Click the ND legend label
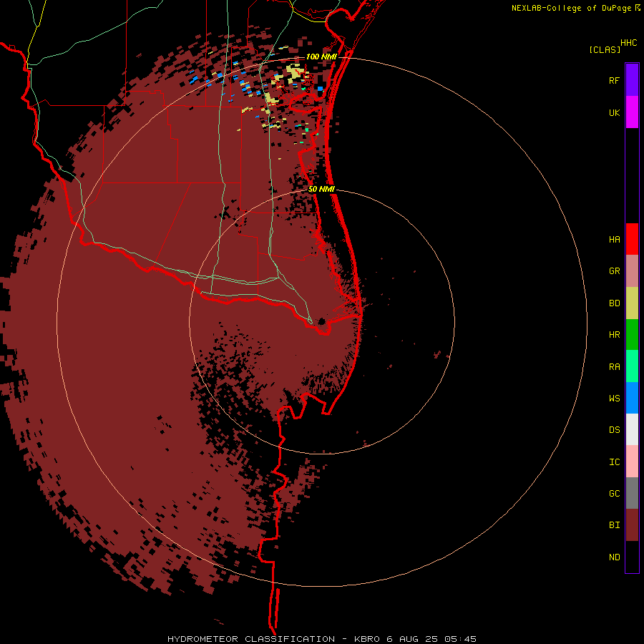644x644 pixels. pyautogui.click(x=614, y=557)
